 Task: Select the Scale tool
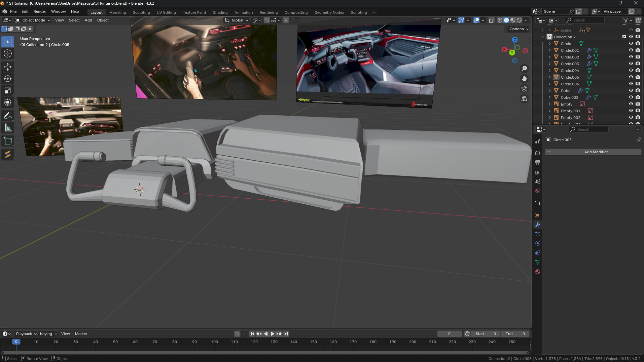[8, 90]
